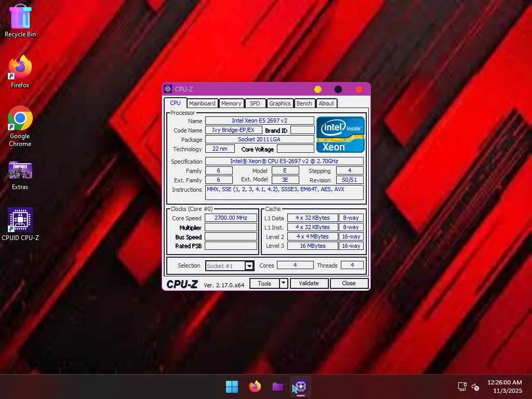The width and height of the screenshot is (532, 399).
Task: Click the empty Bus Speed field
Action: 231,236
